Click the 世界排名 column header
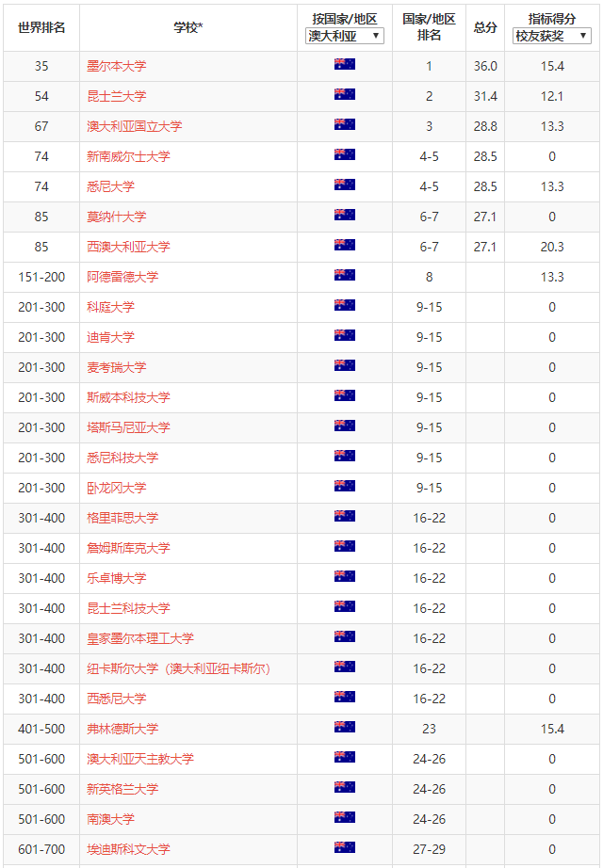Viewport: 603px width, 868px height. point(41,27)
